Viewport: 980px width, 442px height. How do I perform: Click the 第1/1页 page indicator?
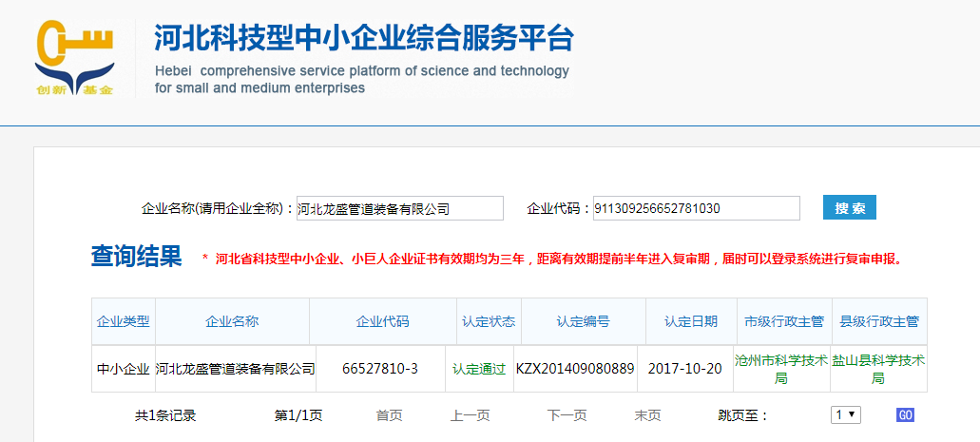click(298, 415)
